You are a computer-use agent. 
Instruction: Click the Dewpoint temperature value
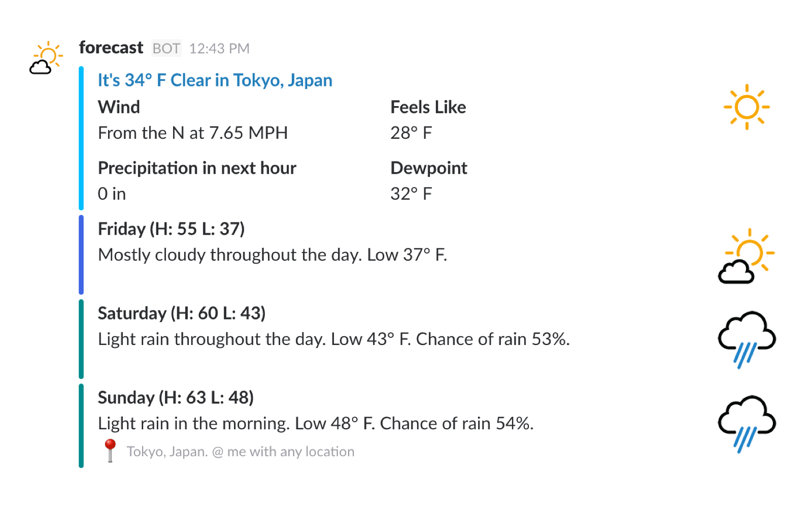(411, 194)
